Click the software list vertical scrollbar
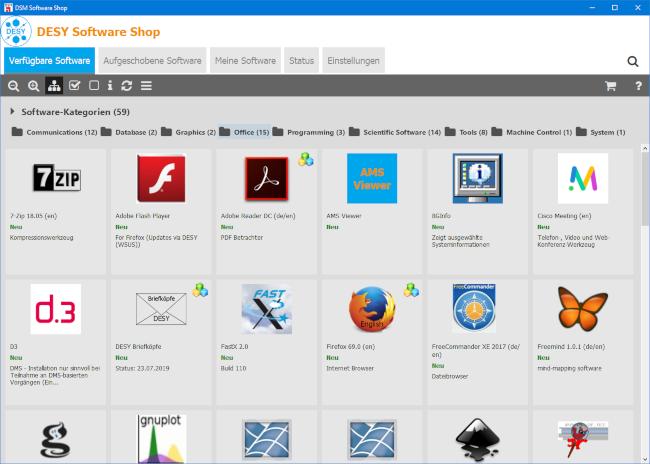 pos(645,189)
